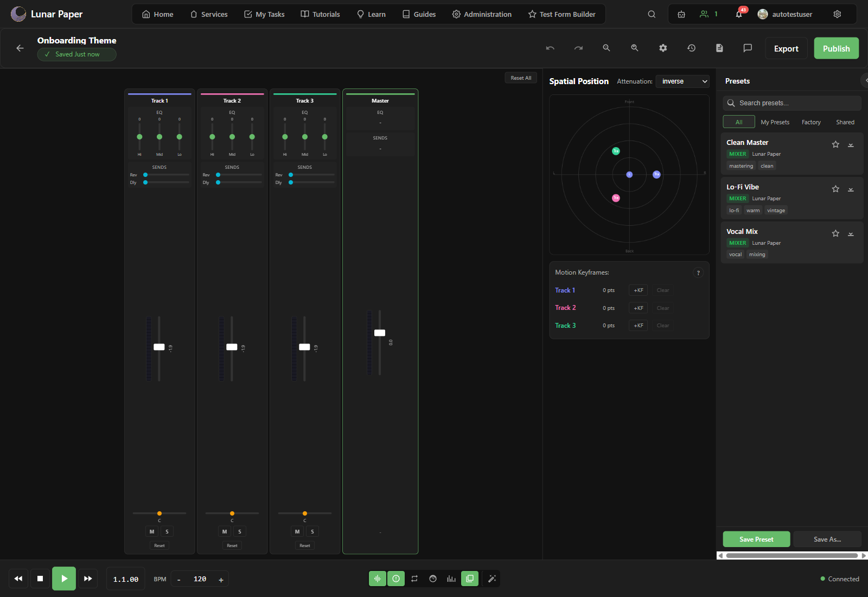Solo Track 3
The image size is (868, 597).
[312, 531]
